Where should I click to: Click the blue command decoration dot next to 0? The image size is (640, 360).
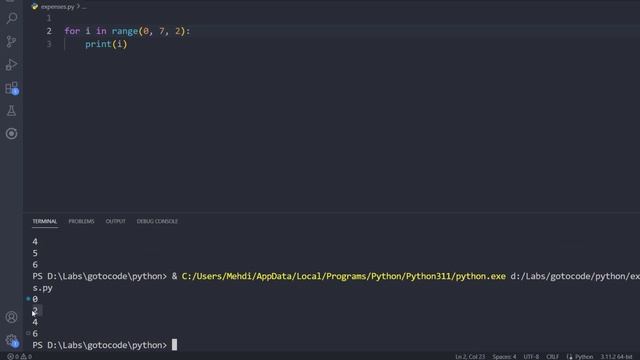coord(28,299)
